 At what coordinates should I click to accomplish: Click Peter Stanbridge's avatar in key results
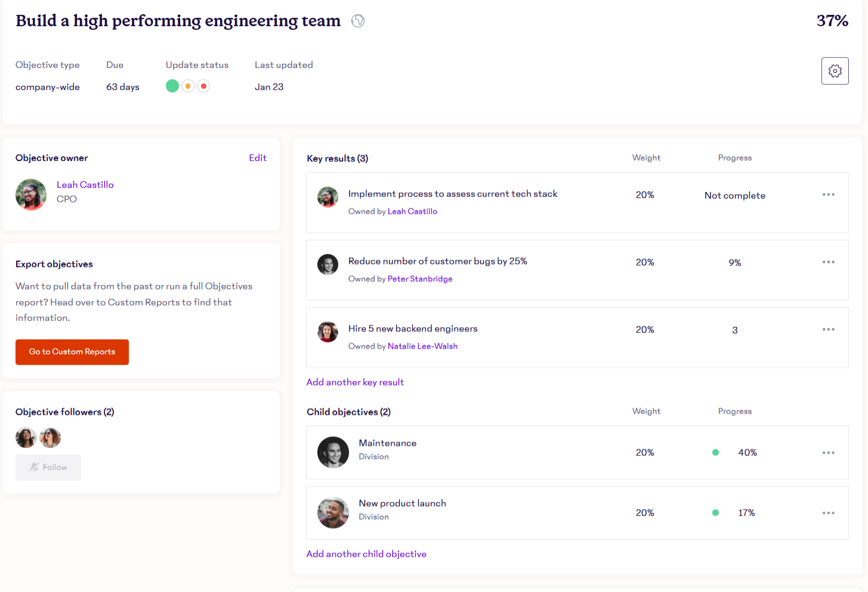tap(328, 264)
